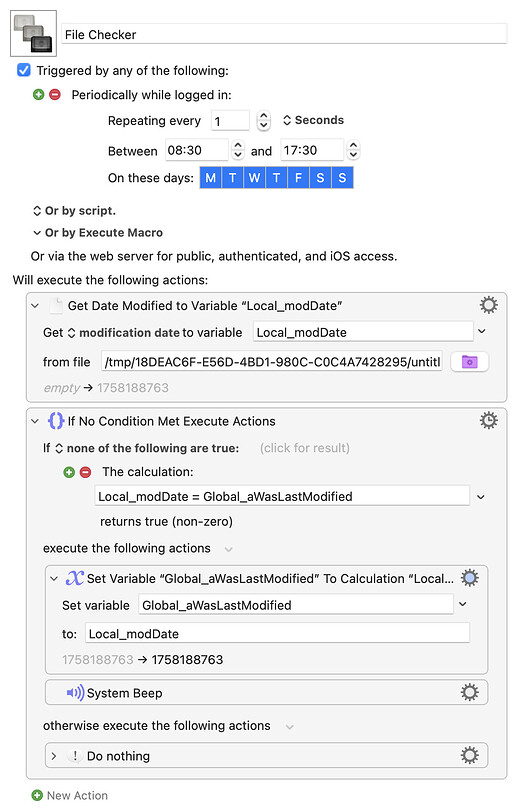The image size is (517, 811).
Task: Click the web server access text line
Action: pyautogui.click(x=214, y=256)
